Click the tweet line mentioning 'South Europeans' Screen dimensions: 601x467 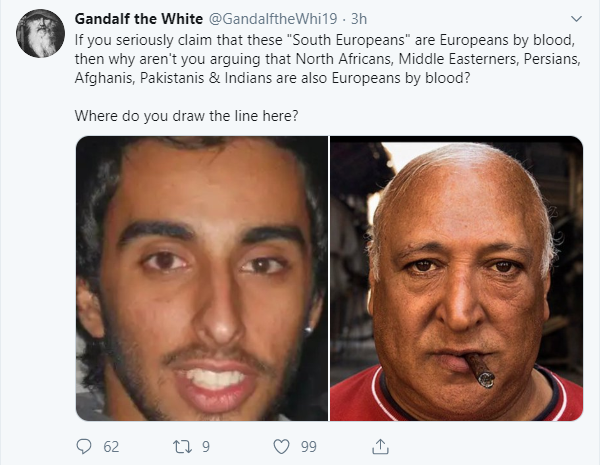pyautogui.click(x=325, y=40)
